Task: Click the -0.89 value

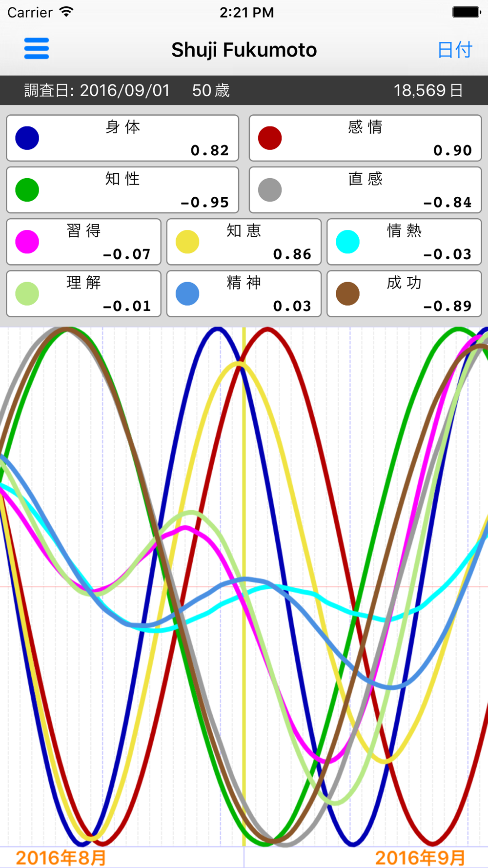Action: pos(447,306)
